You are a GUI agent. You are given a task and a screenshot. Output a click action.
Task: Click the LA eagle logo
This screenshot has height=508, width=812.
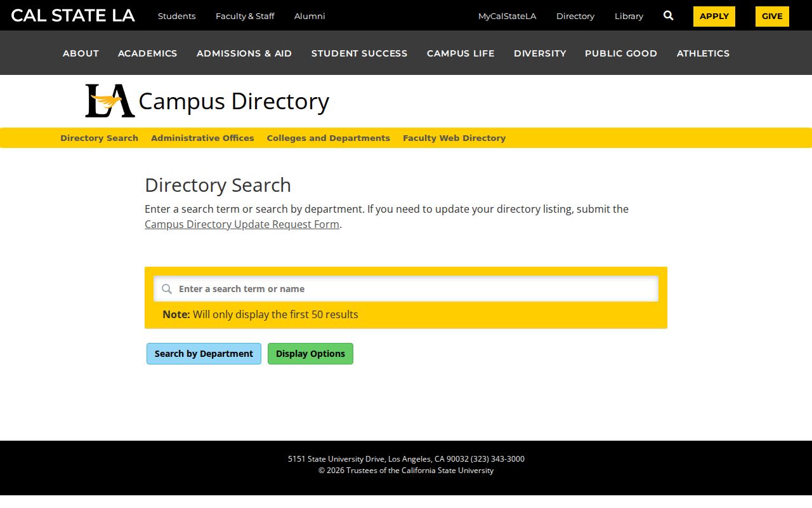(x=110, y=101)
